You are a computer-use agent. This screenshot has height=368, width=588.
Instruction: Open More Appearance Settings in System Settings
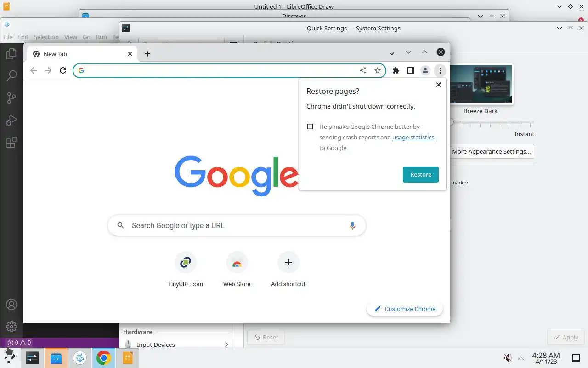click(x=491, y=151)
